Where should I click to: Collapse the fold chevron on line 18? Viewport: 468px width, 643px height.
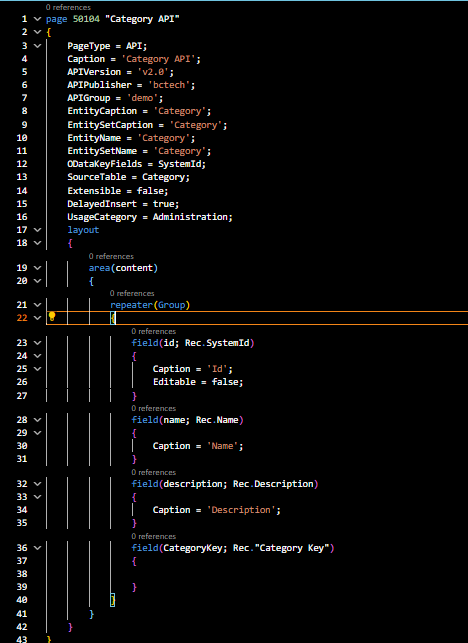(37, 243)
